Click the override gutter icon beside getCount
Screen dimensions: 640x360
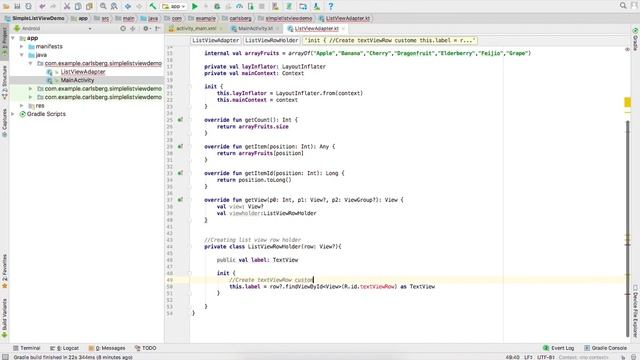[x=180, y=120]
